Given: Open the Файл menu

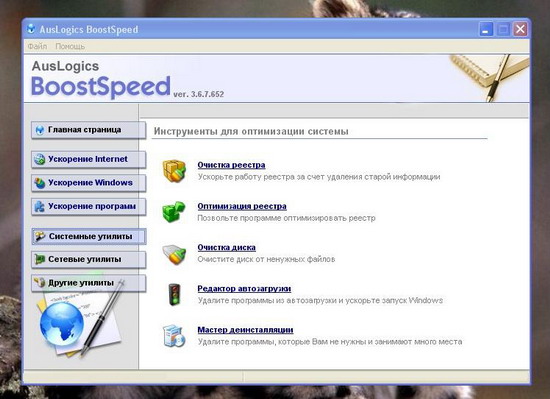Looking at the screenshot, I should point(37,46).
